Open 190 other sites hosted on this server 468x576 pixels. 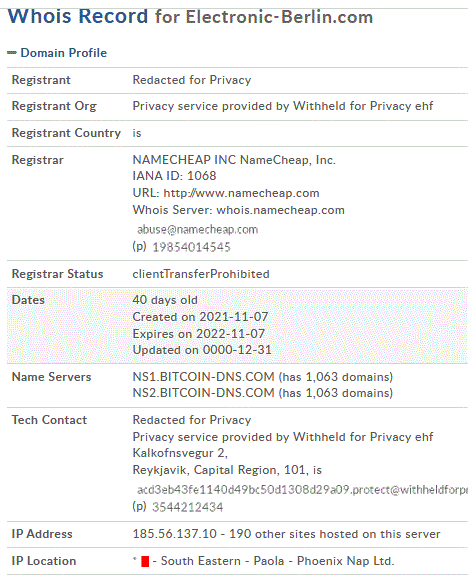(x=335, y=534)
